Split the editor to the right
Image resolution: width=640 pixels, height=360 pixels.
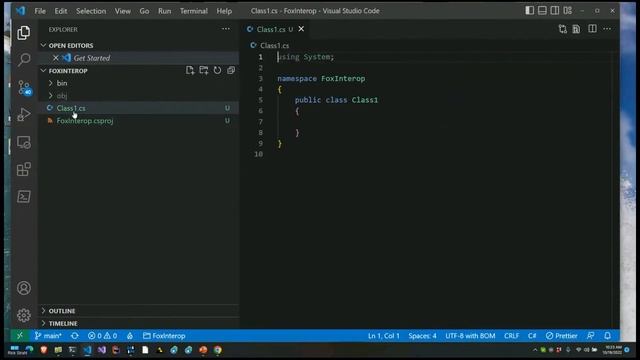592,29
